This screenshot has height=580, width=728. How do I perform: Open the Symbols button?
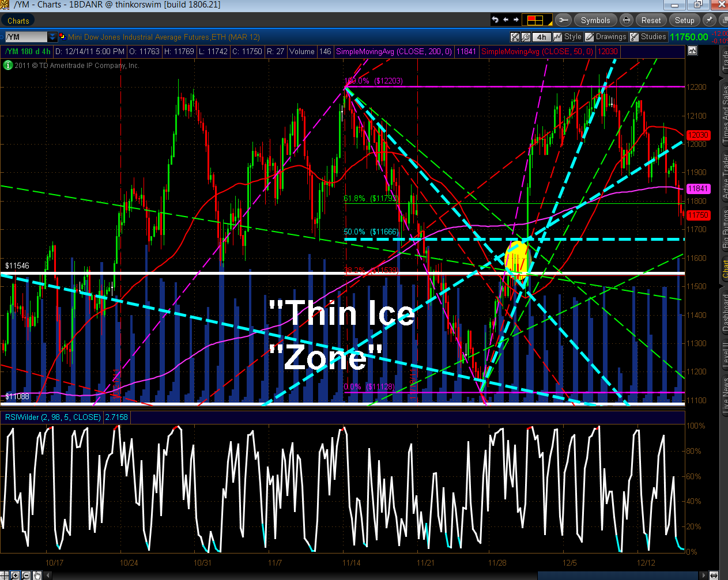(x=595, y=20)
